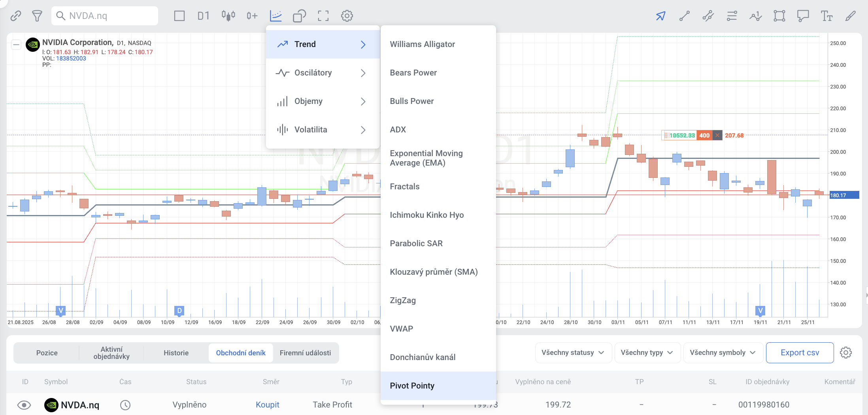Select Pivot Pointy from the list
The image size is (868, 415).
coord(438,386)
